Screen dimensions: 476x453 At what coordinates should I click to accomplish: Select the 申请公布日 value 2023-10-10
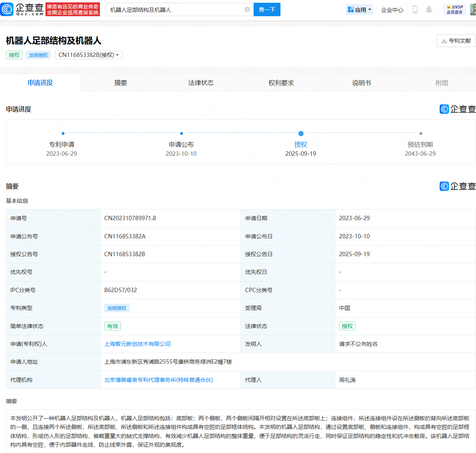[354, 236]
